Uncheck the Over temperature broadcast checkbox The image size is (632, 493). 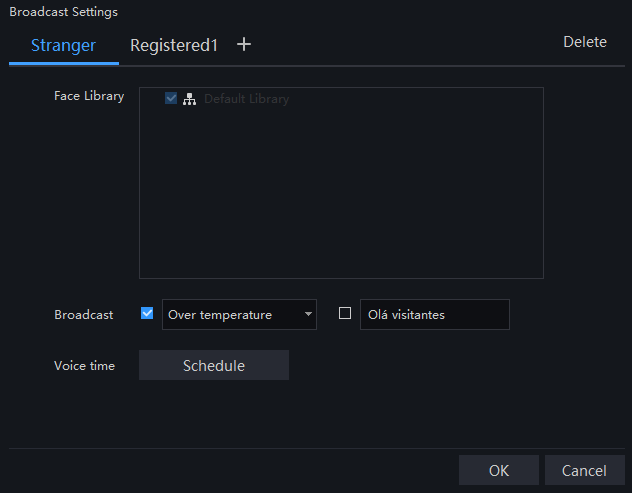point(147,313)
